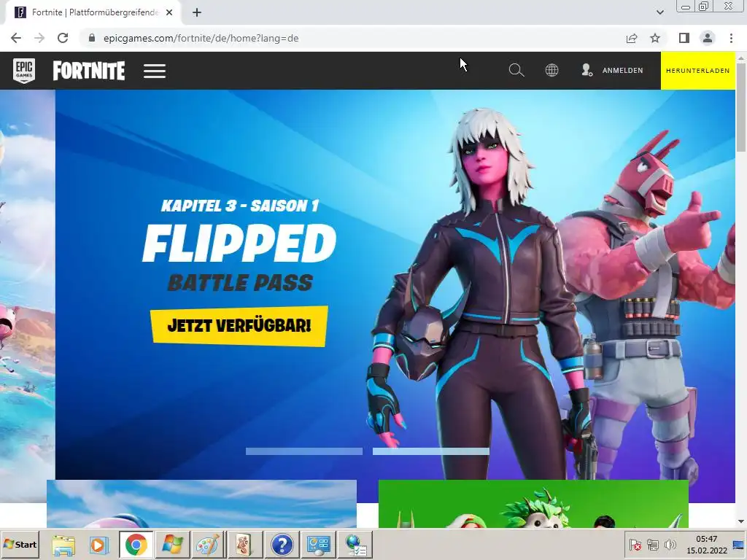Click the page vertical scrollbar
The image size is (747, 560).
coord(741,107)
